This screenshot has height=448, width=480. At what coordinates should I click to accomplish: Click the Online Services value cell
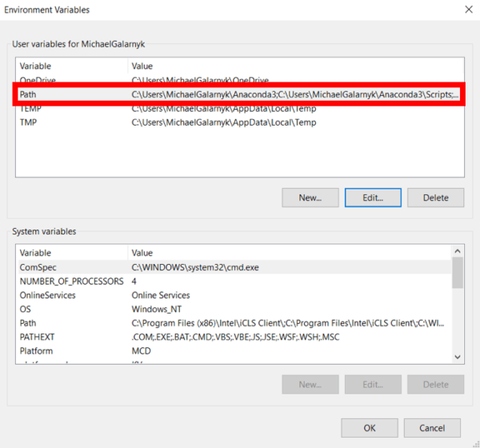pyautogui.click(x=161, y=295)
